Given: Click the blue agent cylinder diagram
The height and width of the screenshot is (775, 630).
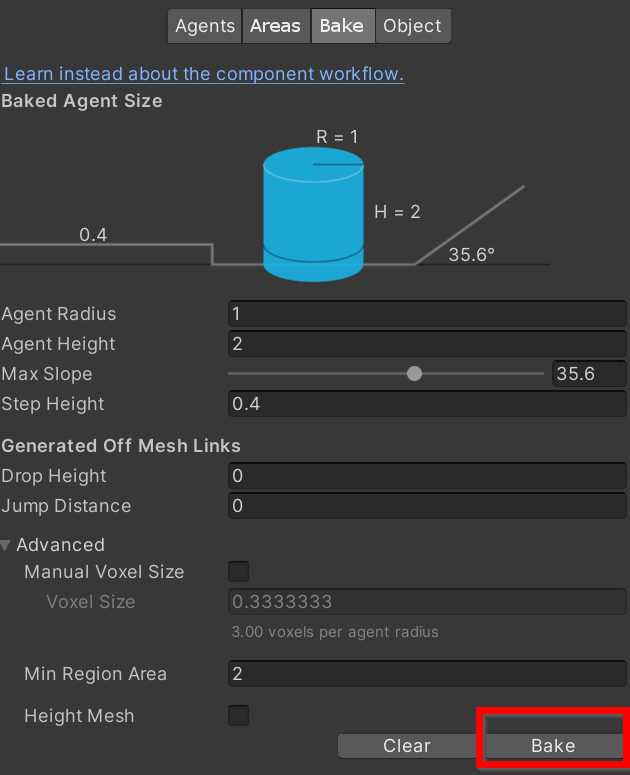Looking at the screenshot, I should (x=313, y=215).
